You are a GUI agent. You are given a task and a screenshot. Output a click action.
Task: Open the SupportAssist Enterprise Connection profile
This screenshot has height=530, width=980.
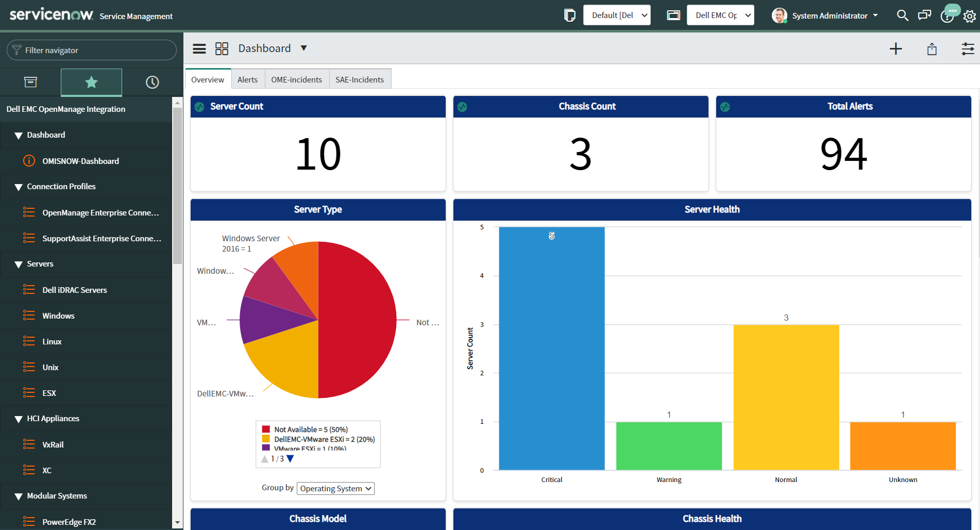pos(100,238)
